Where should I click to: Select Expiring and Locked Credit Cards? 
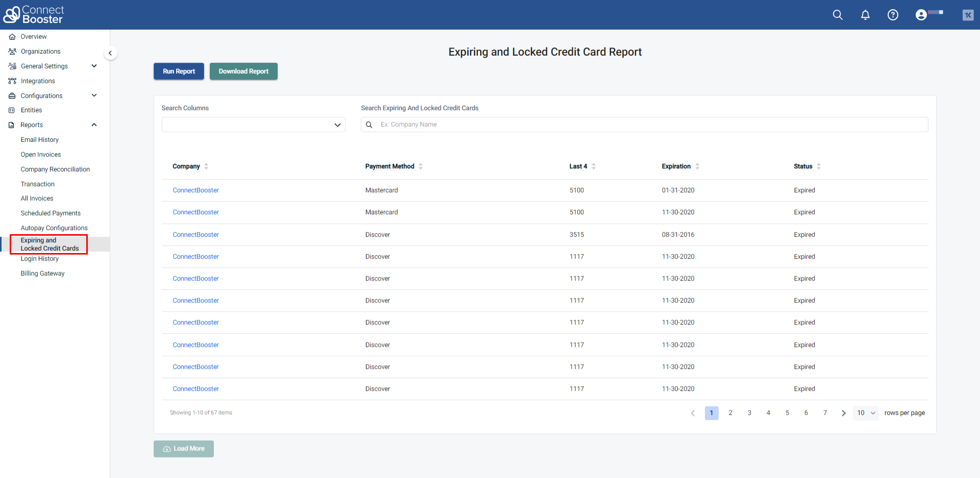pyautogui.click(x=50, y=244)
